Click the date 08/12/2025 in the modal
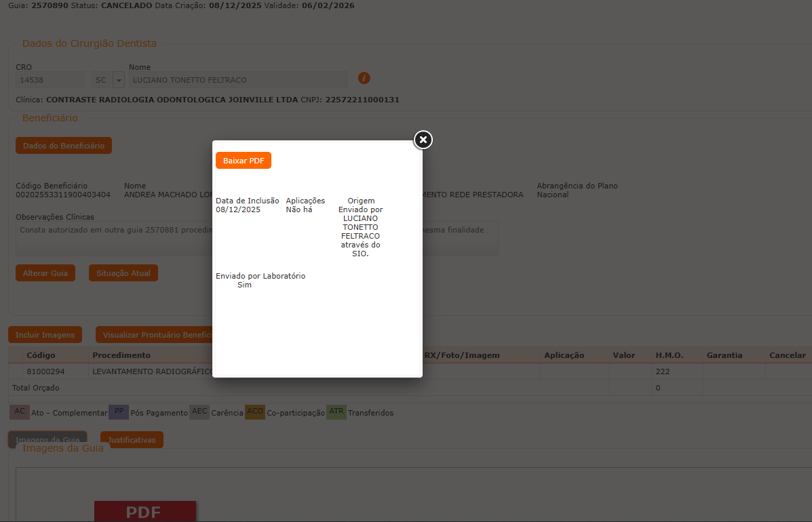This screenshot has height=522, width=812. pyautogui.click(x=238, y=209)
